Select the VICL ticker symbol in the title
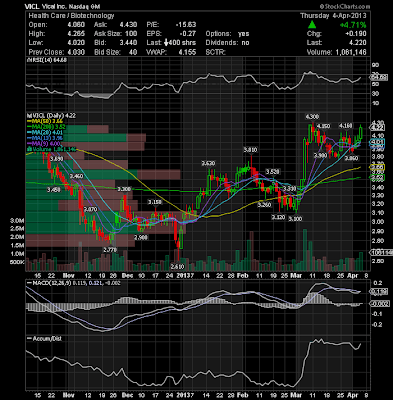The image size is (393, 400). coord(32,7)
